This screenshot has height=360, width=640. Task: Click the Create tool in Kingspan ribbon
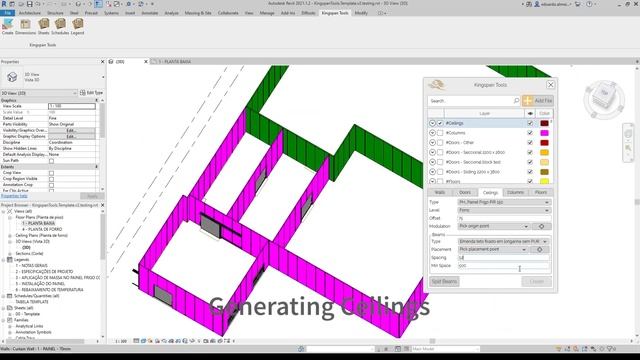click(x=7, y=27)
